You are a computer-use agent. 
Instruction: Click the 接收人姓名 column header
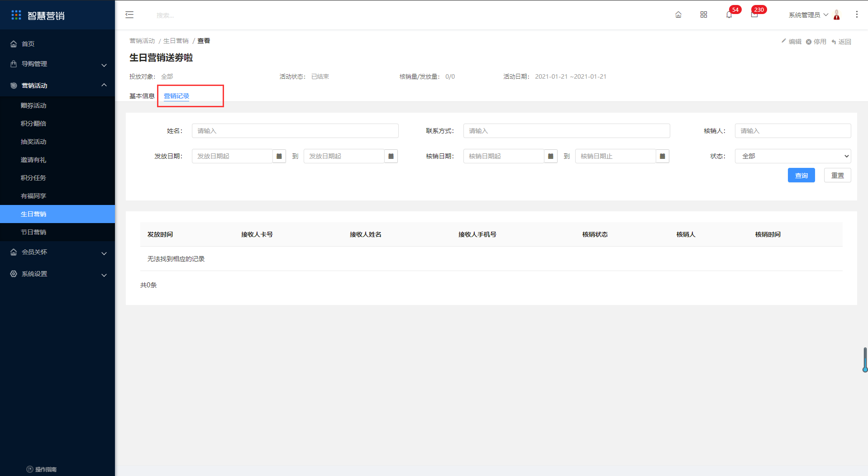[x=366, y=234]
